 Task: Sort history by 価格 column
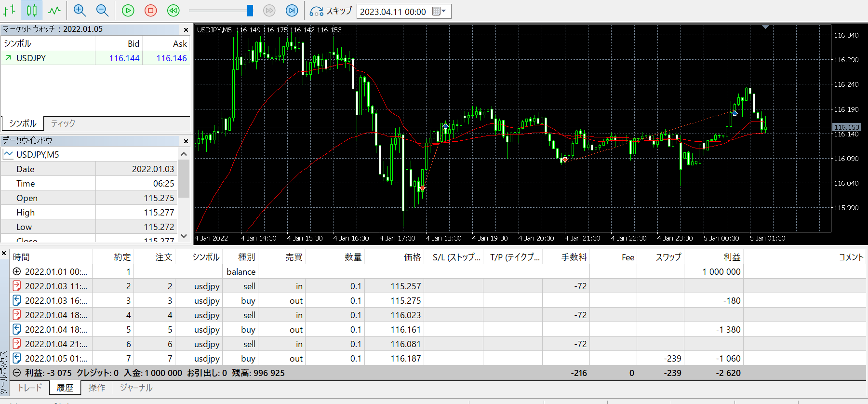(x=413, y=257)
